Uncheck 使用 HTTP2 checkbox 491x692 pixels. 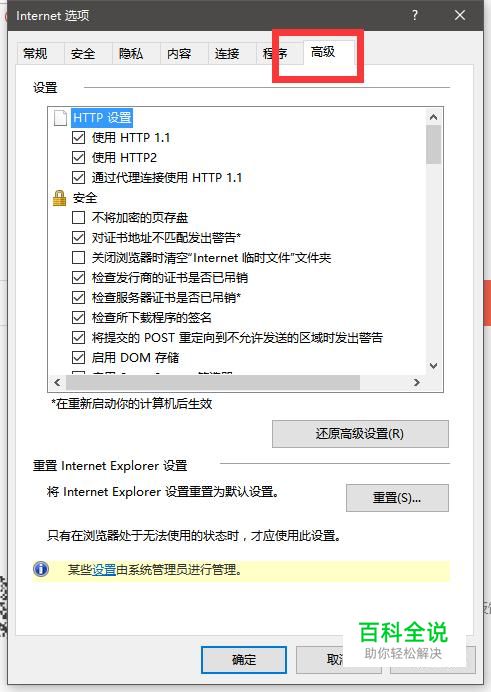click(x=79, y=158)
